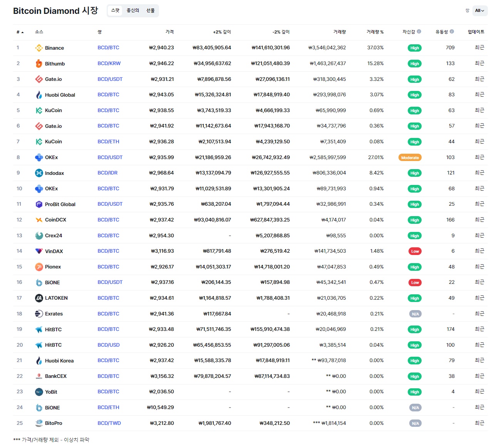Click the Gate.io logo in row 6
Screen dimensions: 494x448
pos(39,126)
